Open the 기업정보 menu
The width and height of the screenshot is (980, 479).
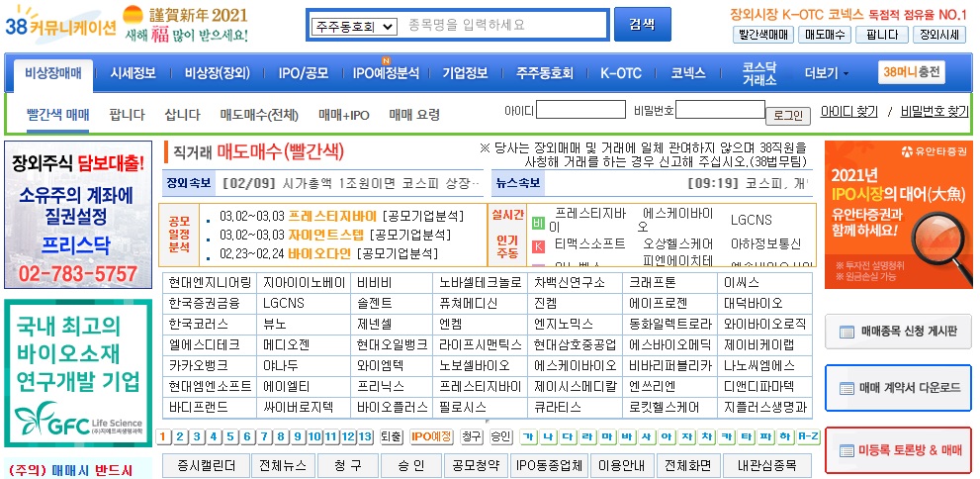[465, 73]
